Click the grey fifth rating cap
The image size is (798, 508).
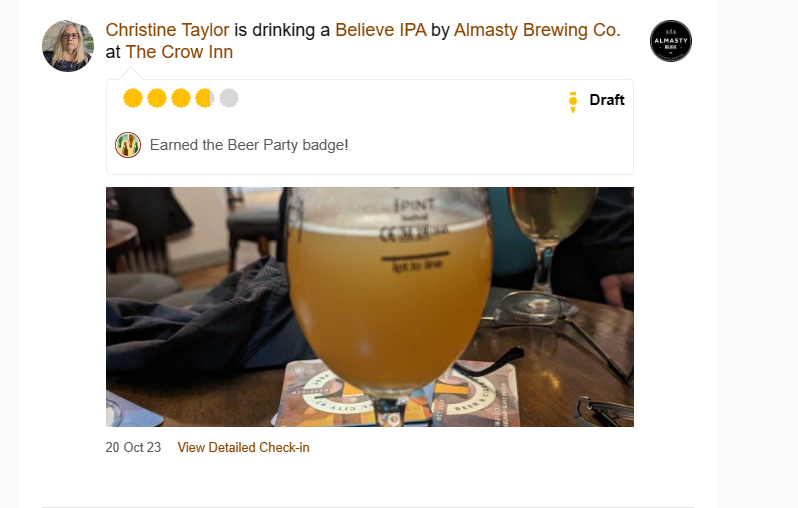(x=229, y=98)
